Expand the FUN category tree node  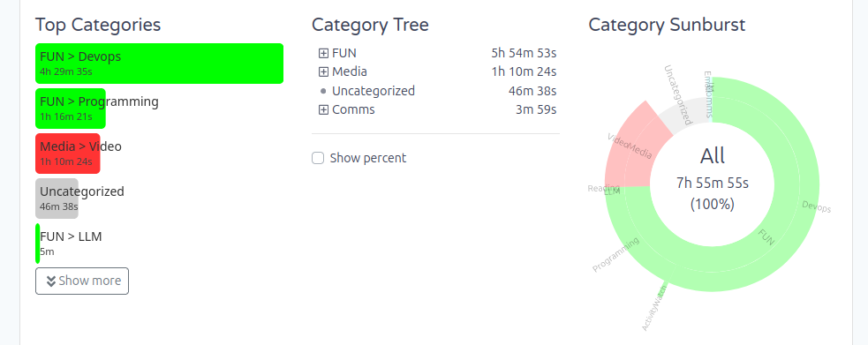click(324, 54)
